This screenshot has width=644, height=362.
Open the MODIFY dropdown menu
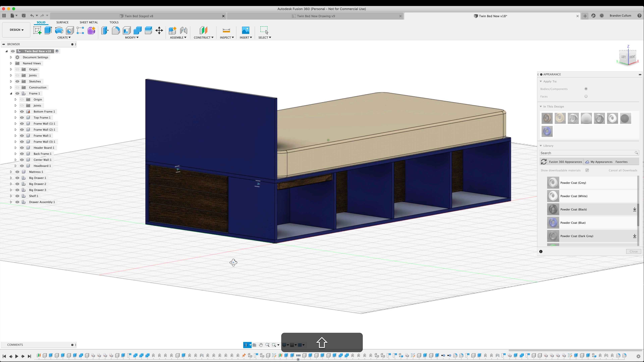coord(132,38)
